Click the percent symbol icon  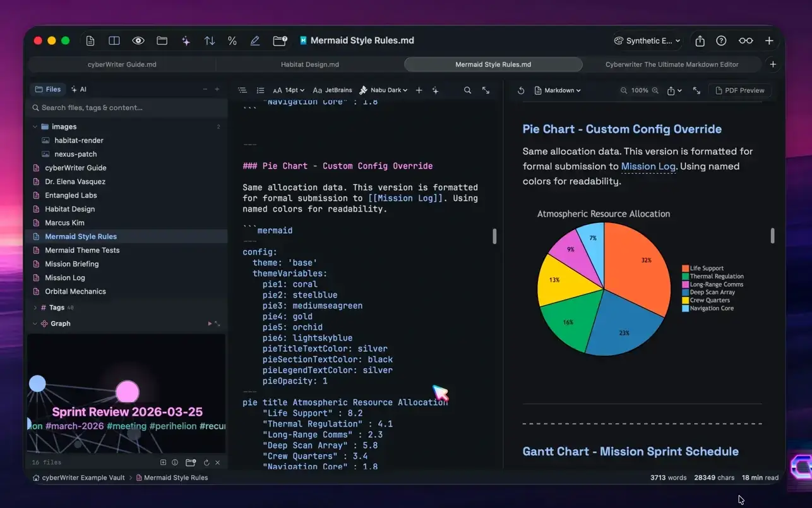232,40
